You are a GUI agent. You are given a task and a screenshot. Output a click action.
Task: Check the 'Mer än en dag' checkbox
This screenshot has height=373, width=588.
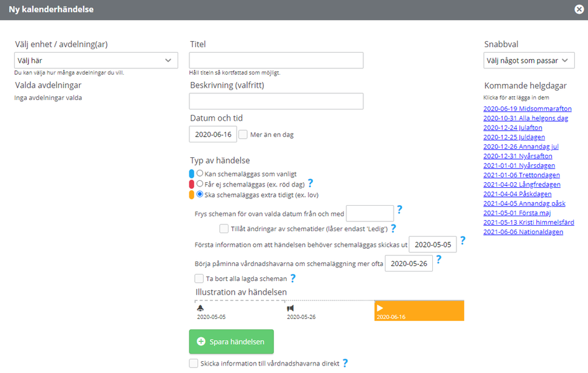(243, 134)
